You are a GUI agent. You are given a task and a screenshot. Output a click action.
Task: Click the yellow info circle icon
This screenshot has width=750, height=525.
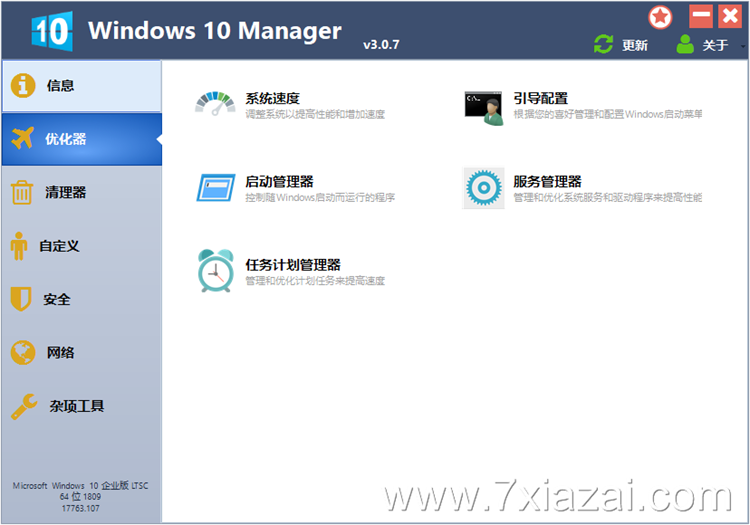[x=23, y=86]
